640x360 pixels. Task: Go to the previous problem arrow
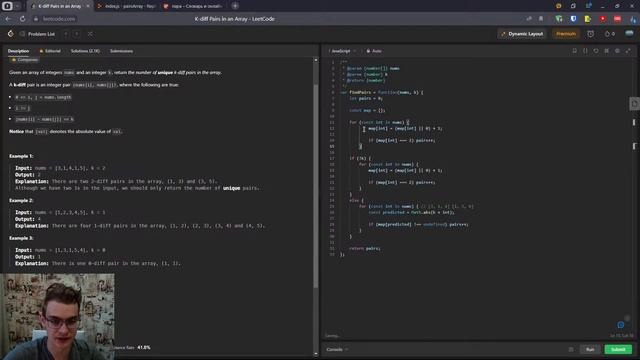coord(66,34)
